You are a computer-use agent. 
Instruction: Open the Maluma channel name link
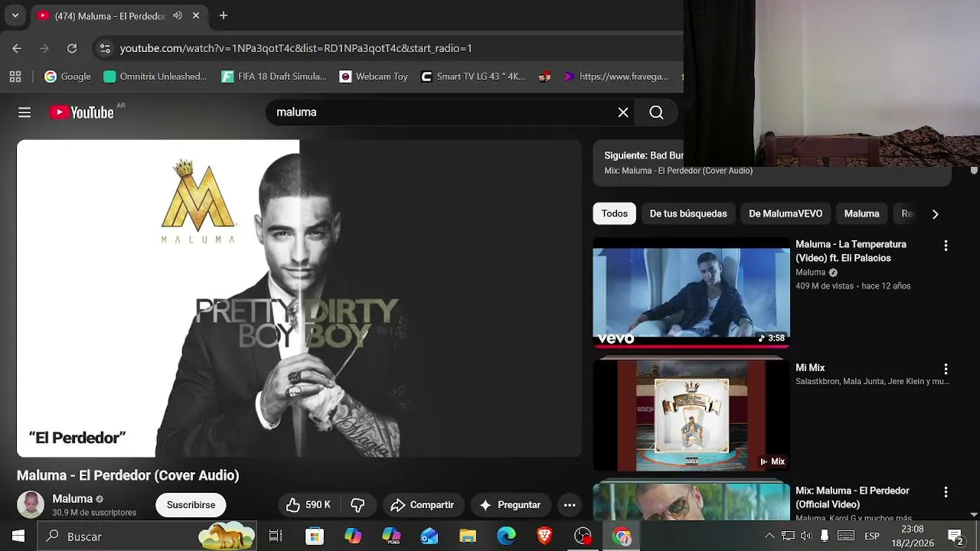72,499
